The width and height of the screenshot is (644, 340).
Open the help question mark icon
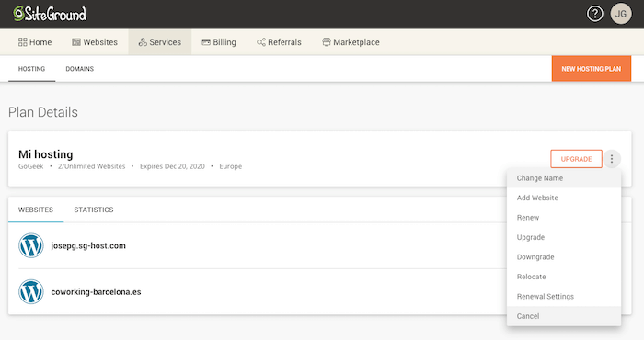coord(594,14)
